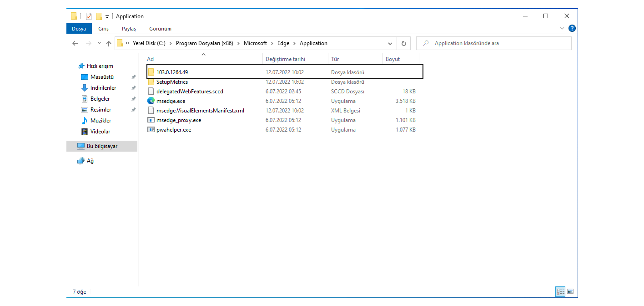
Task: Click Program Dosyaları (x86) breadcrumb
Action: 204,43
